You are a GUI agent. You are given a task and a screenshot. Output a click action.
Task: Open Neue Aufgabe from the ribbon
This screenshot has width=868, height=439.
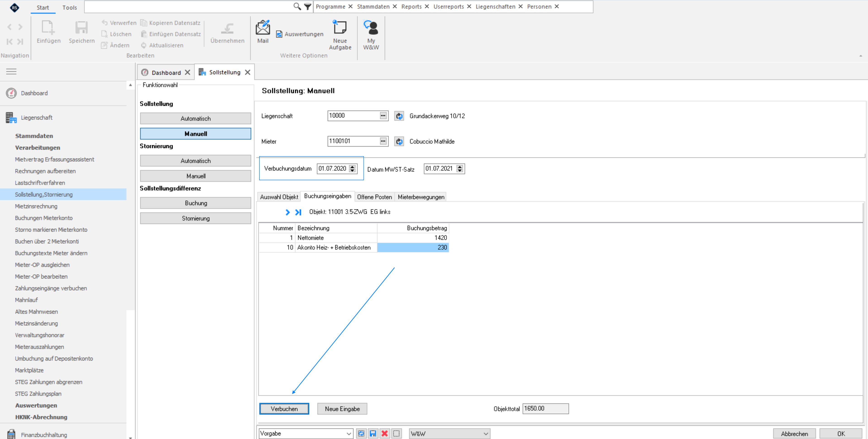pyautogui.click(x=340, y=35)
